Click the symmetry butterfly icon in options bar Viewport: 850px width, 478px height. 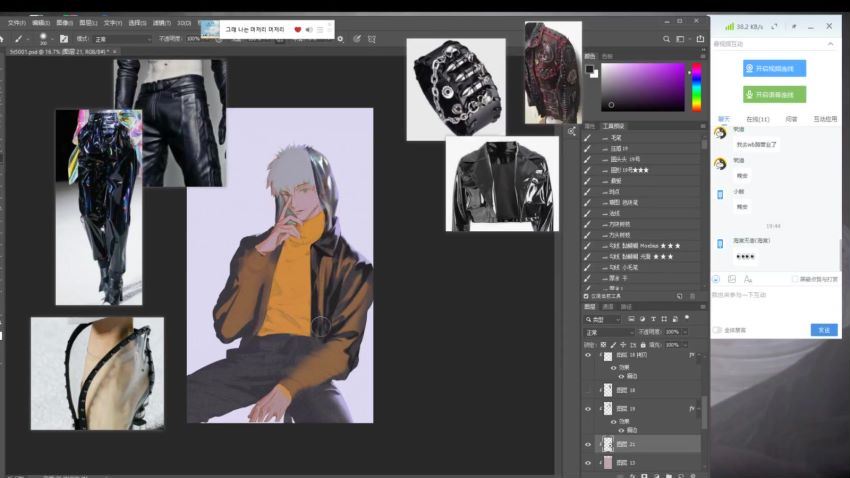tap(372, 39)
